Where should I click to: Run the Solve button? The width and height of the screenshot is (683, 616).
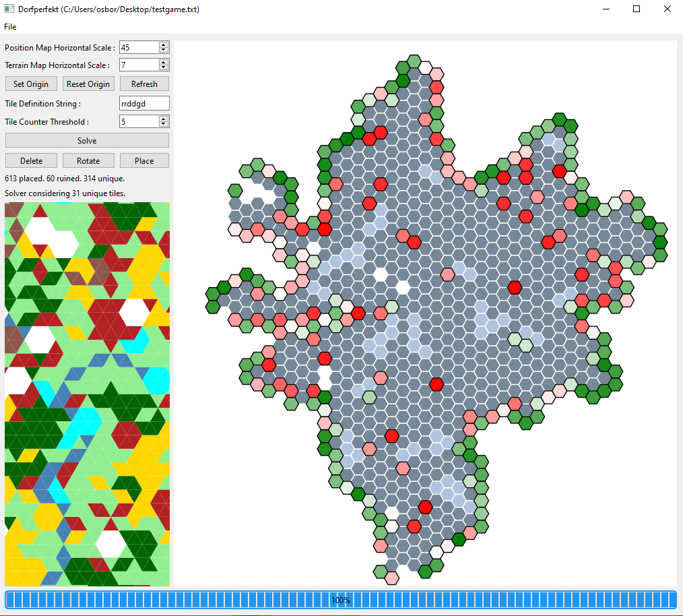pos(87,141)
